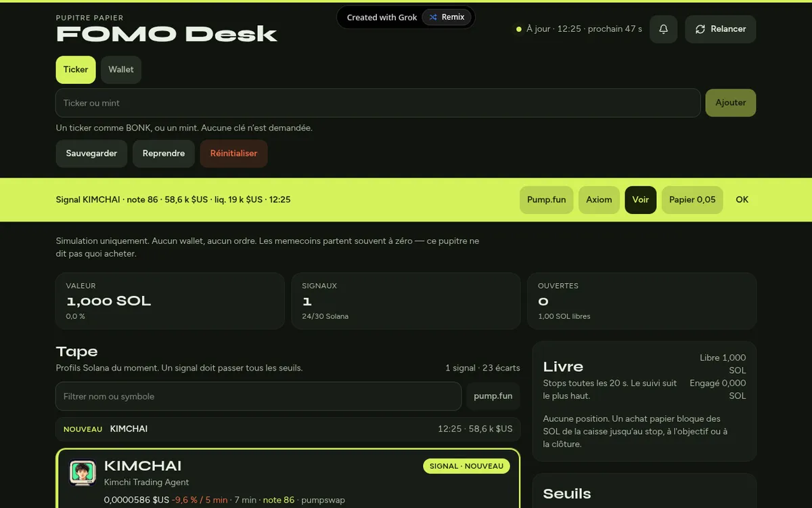Click the KIMCHAI card title
The height and width of the screenshot is (508, 812).
[143, 466]
